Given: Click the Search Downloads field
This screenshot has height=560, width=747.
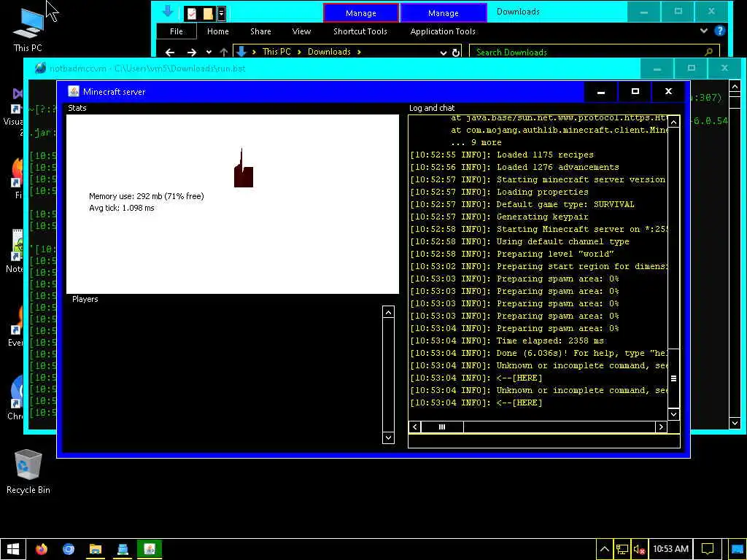Looking at the screenshot, I should (x=593, y=52).
